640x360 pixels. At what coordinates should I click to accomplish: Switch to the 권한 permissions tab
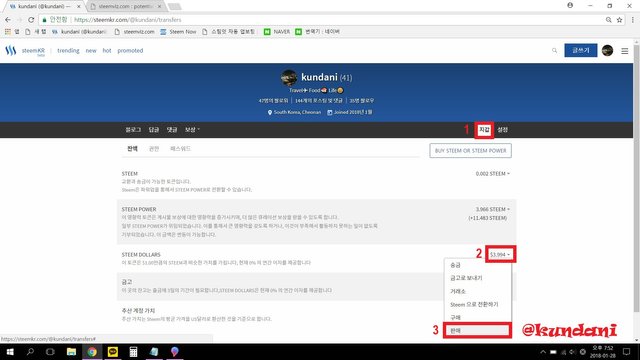[x=154, y=149]
